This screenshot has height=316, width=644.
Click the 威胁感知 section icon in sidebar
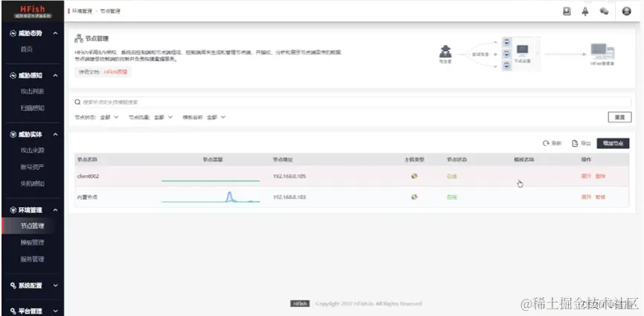(x=13, y=75)
